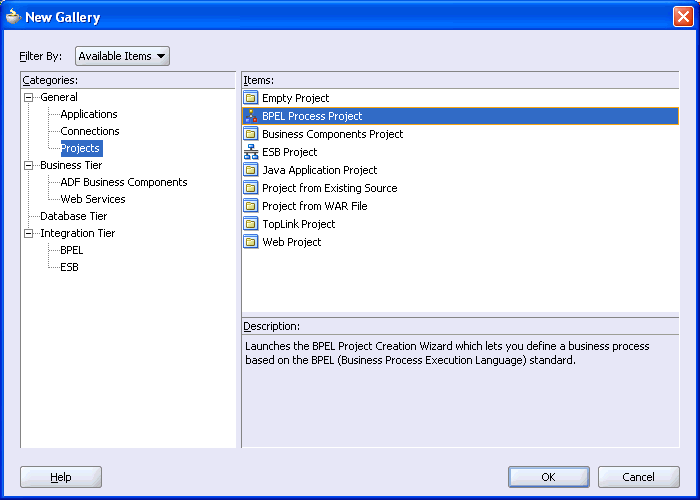Screen dimensions: 700x500
Task: Click the ESB Project network icon
Action: pyautogui.click(x=251, y=152)
